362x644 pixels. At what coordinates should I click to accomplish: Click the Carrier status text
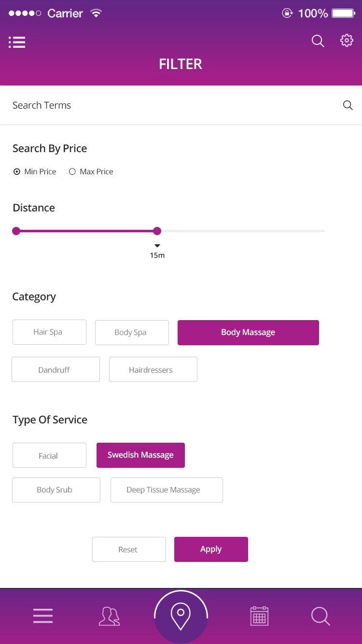(x=65, y=14)
